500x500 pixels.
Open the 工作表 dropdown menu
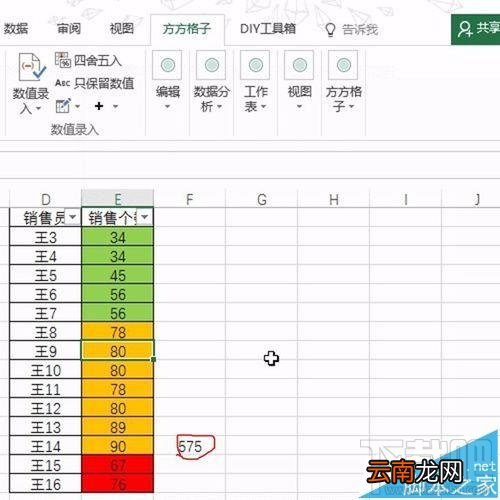[263, 107]
